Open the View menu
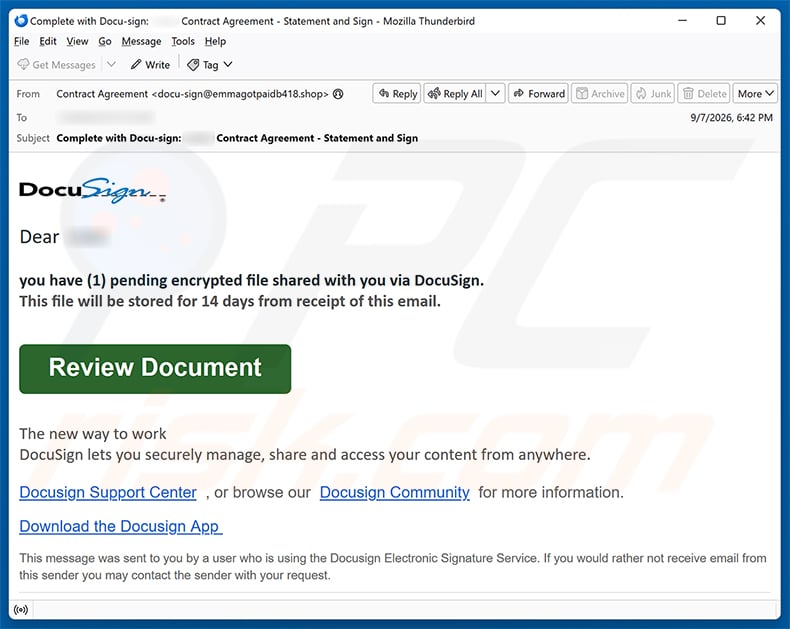 tap(77, 41)
